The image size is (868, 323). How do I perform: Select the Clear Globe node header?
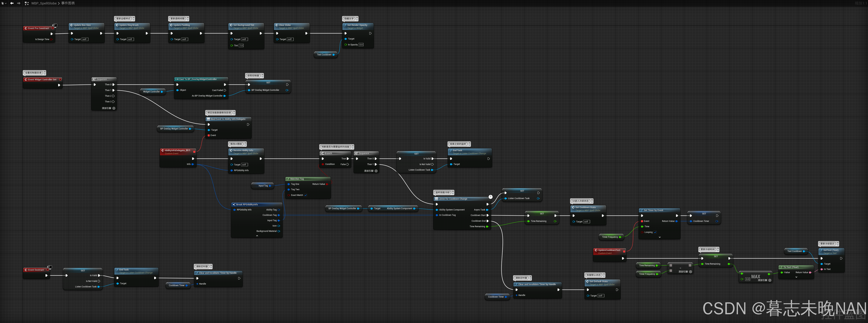tap(292, 26)
